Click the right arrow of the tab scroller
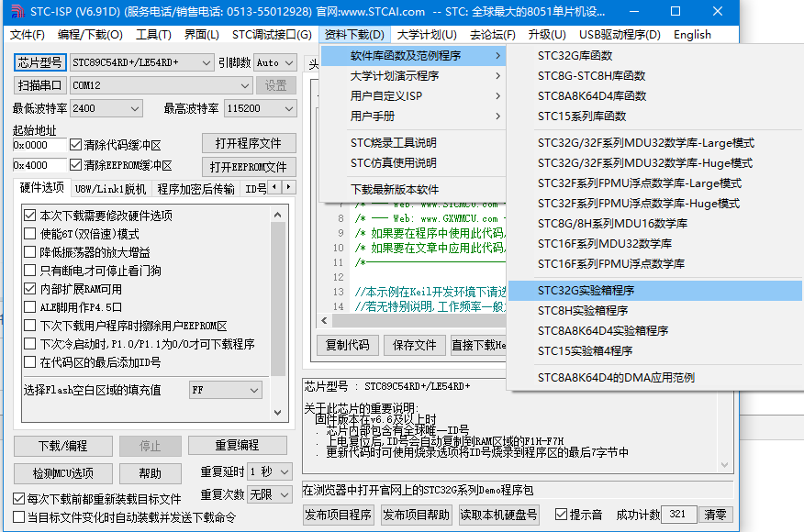 (x=289, y=187)
